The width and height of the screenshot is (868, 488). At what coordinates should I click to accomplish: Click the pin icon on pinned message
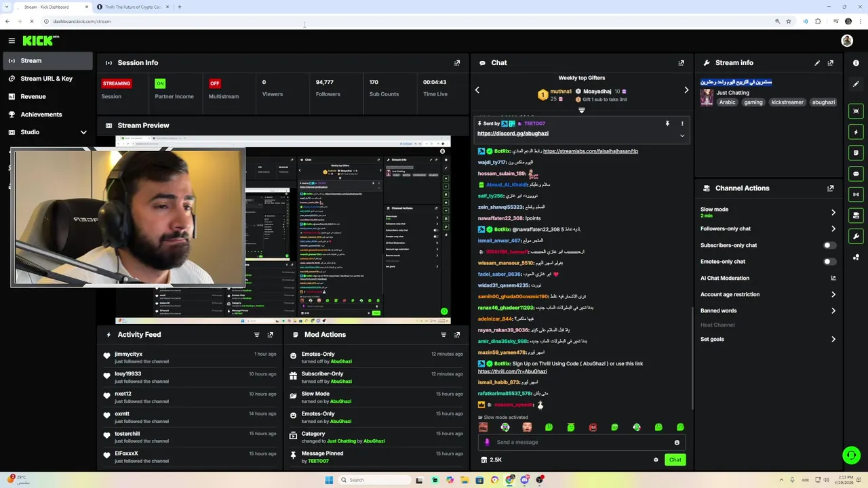[x=667, y=123]
